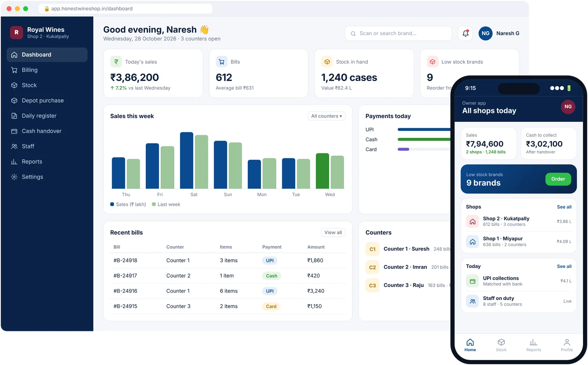The image size is (588, 365).
Task: Click the Low stock brands card icon
Action: [x=433, y=62]
